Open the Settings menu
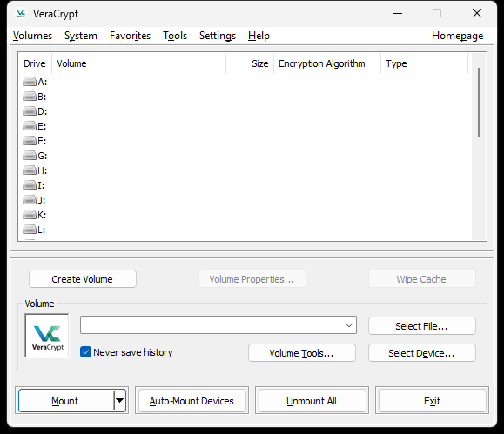Screen dimensions: 504x434 [x=218, y=36]
